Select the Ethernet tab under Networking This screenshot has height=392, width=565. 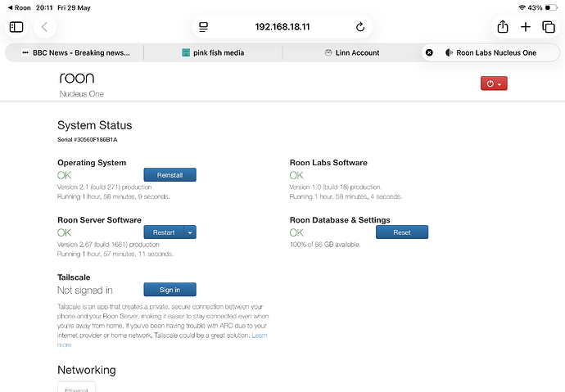coord(76,387)
